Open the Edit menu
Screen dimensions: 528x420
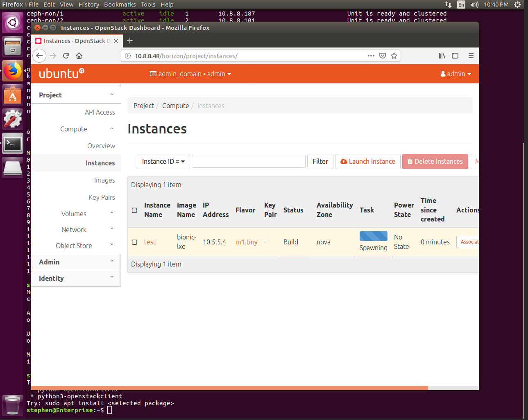pyautogui.click(x=49, y=5)
